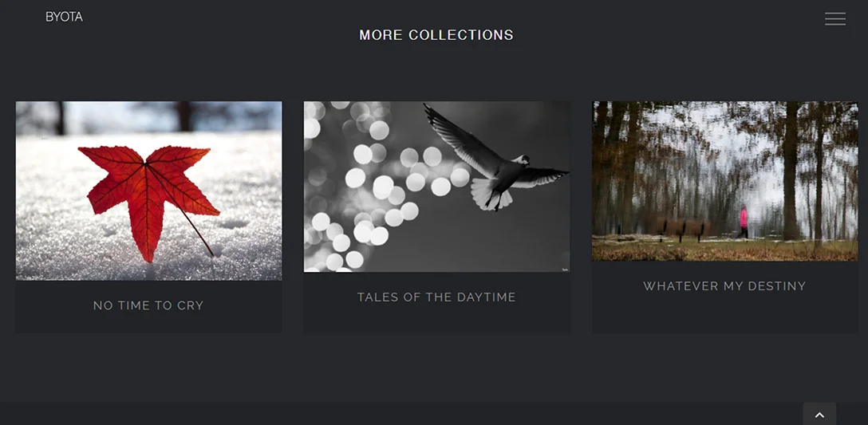Open the NO TIME TO CRY collection title

[148, 305]
